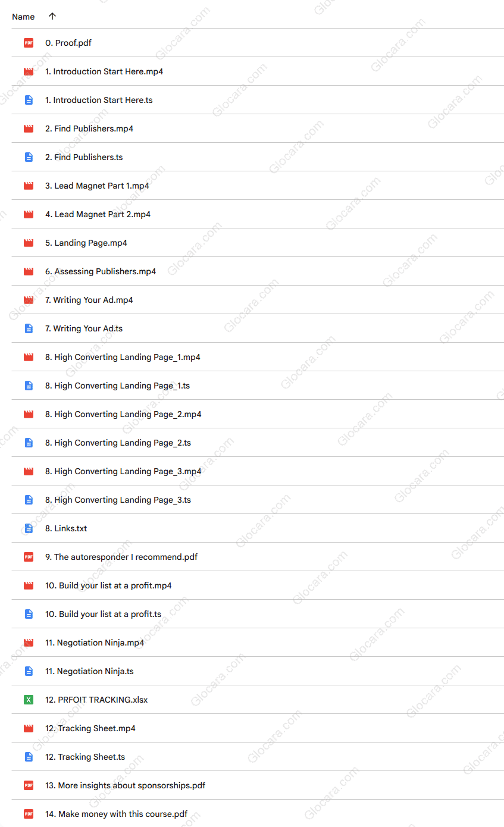Click the video icon for 6. Assessing Publishers.mp4
Image resolution: width=504 pixels, height=827 pixels.
(x=28, y=271)
